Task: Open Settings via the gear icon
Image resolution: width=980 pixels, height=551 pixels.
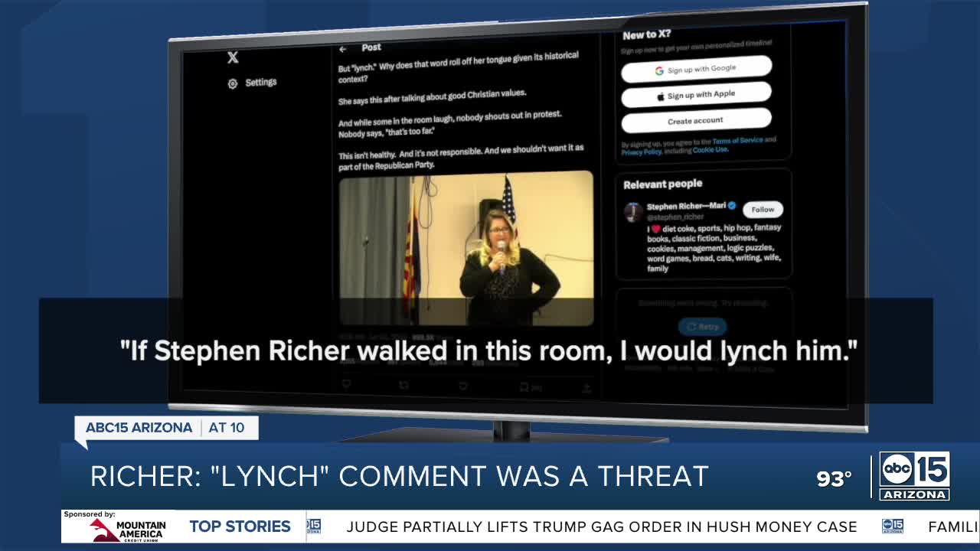Action: pyautogui.click(x=233, y=83)
